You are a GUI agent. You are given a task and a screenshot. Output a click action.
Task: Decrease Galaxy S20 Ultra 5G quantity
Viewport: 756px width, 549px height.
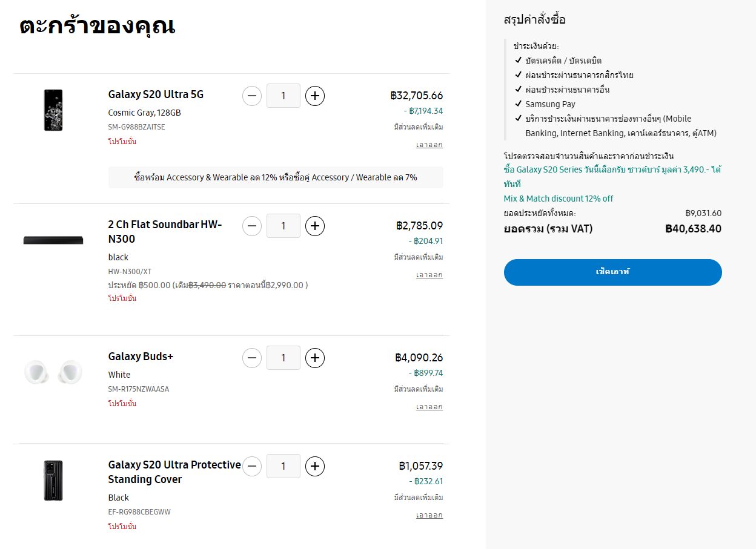(x=252, y=96)
